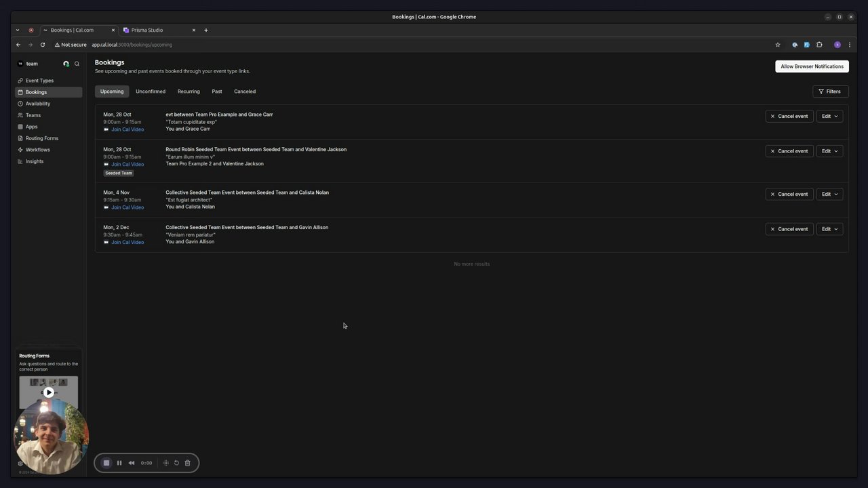Go to Insights in the sidebar

[x=34, y=161]
